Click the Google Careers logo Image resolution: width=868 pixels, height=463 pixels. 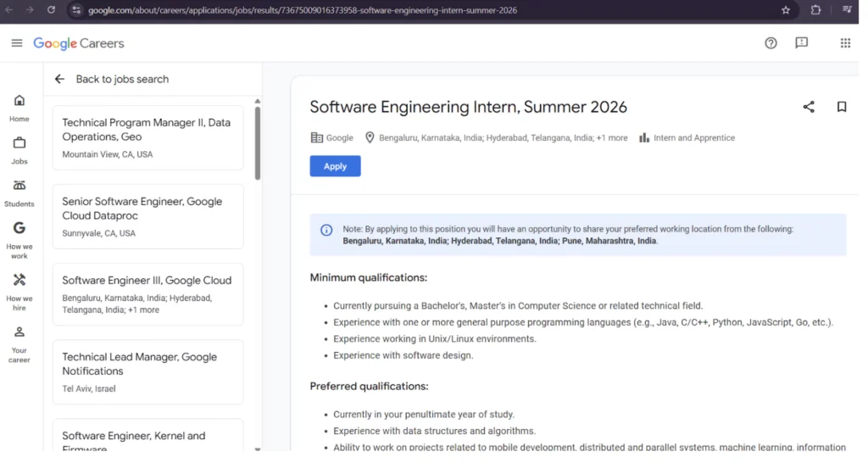pyautogui.click(x=79, y=43)
